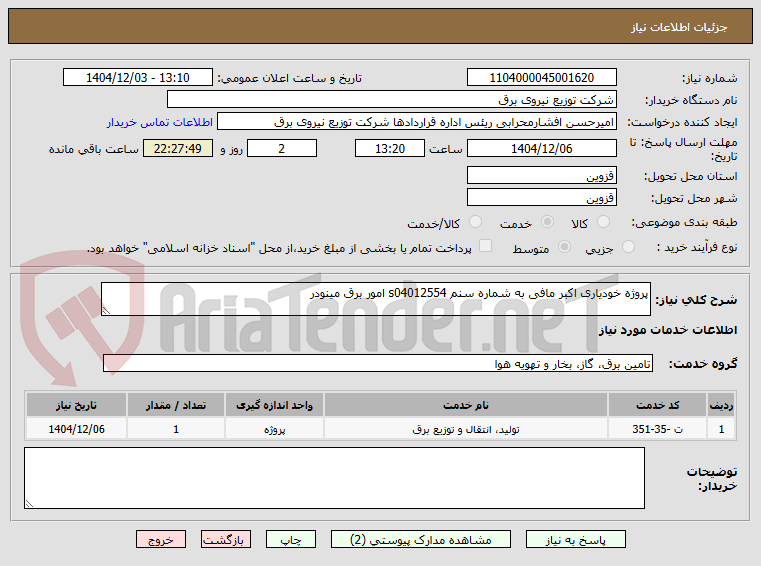The image size is (761, 566).
Task: Select the متوسط purchase type radio
Action: tap(564, 247)
